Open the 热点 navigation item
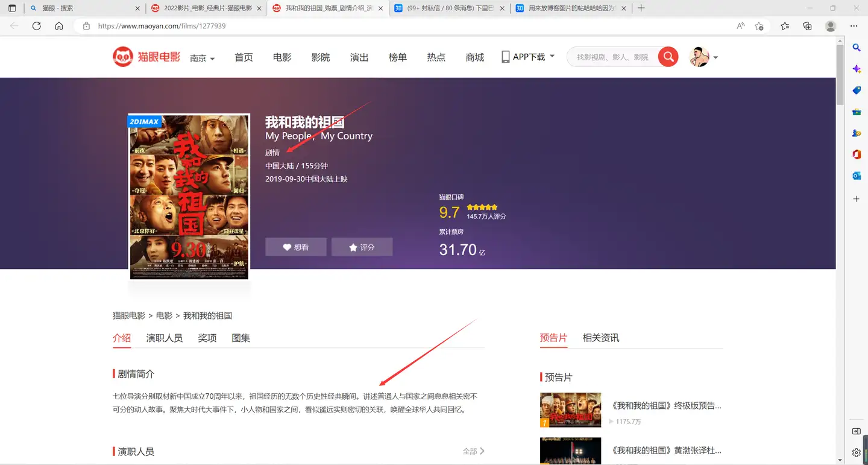Viewport: 868px width, 465px height. pos(436,57)
